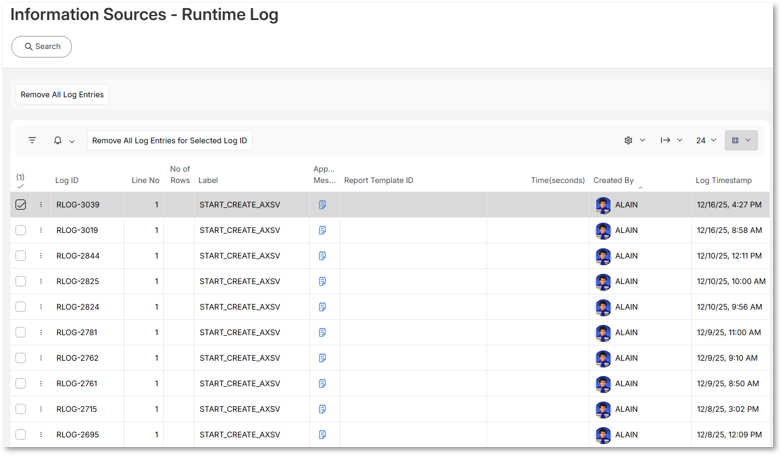The height and width of the screenshot is (456, 782).
Task: Select the RLOG-2824 row checkbox
Action: tap(20, 306)
